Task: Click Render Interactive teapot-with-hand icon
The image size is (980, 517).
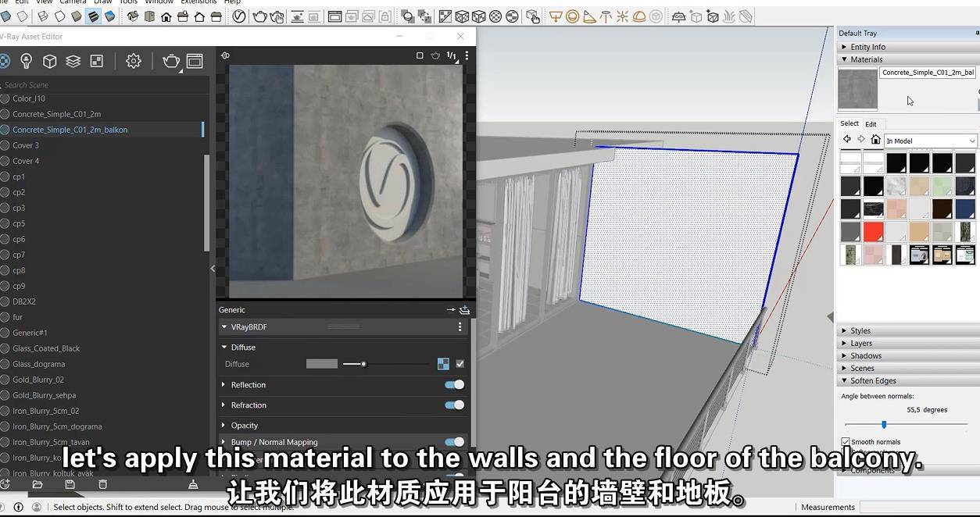Action: 277,16
